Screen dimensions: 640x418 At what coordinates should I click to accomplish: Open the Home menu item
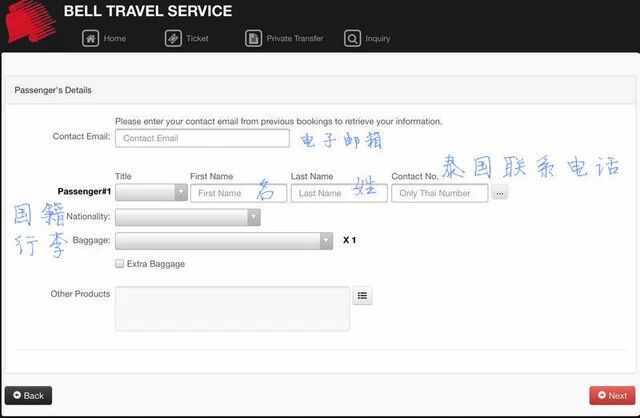tap(104, 39)
